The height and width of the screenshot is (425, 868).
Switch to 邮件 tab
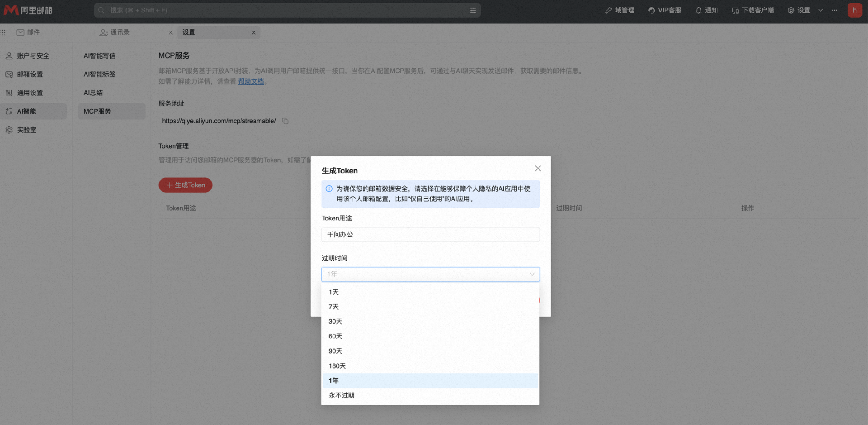28,32
